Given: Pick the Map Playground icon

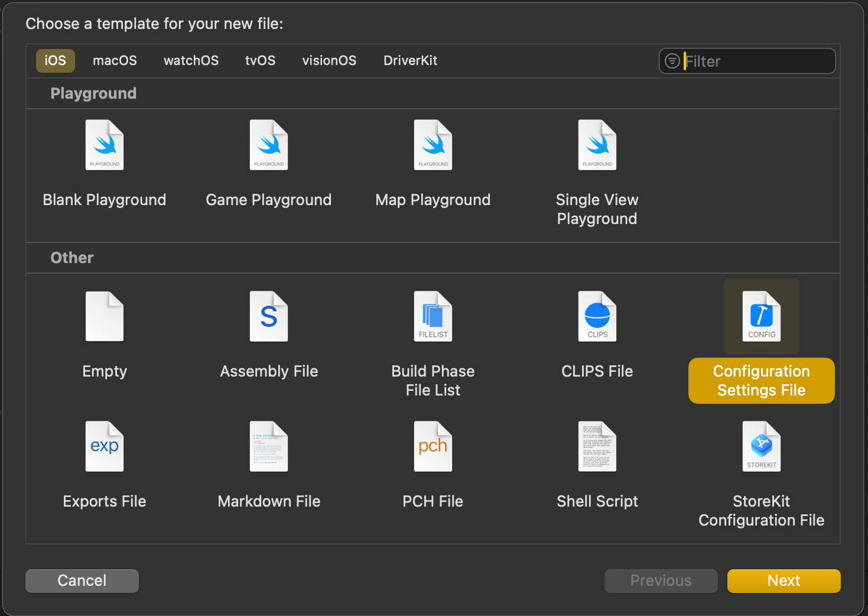Looking at the screenshot, I should 433,145.
